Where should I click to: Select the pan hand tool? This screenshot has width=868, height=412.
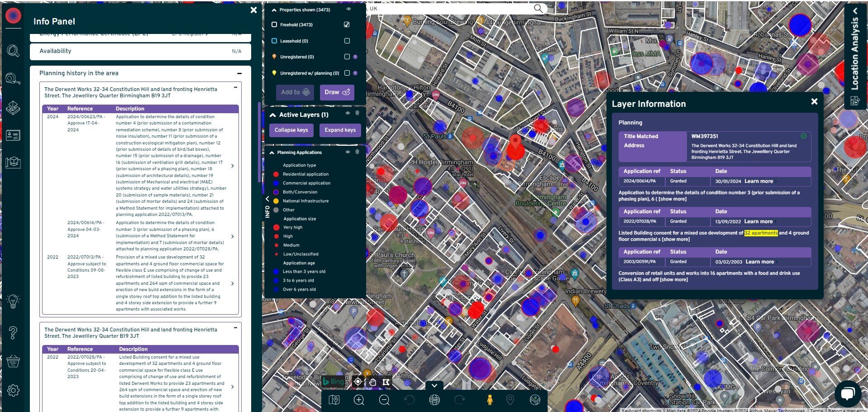[x=372, y=382]
